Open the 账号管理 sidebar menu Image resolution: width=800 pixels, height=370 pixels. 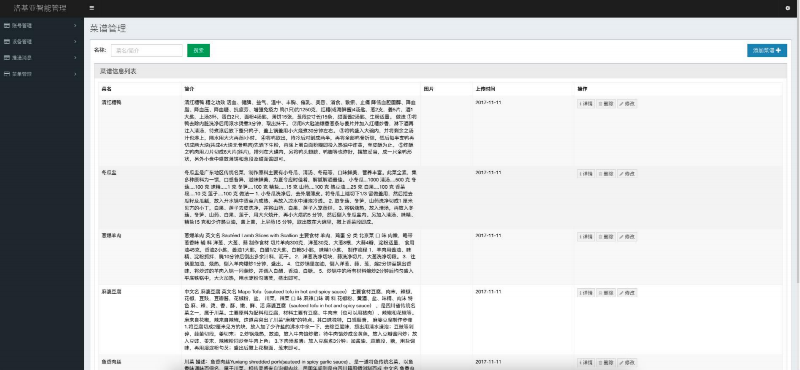point(41,25)
